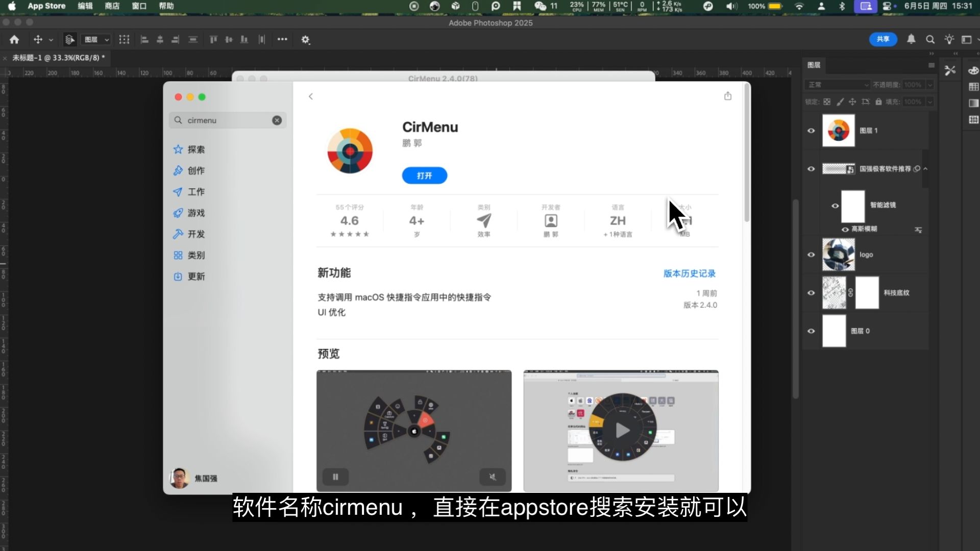Open Photoshop search magnifier icon
Viewport: 980px width, 551px height.
pos(930,39)
